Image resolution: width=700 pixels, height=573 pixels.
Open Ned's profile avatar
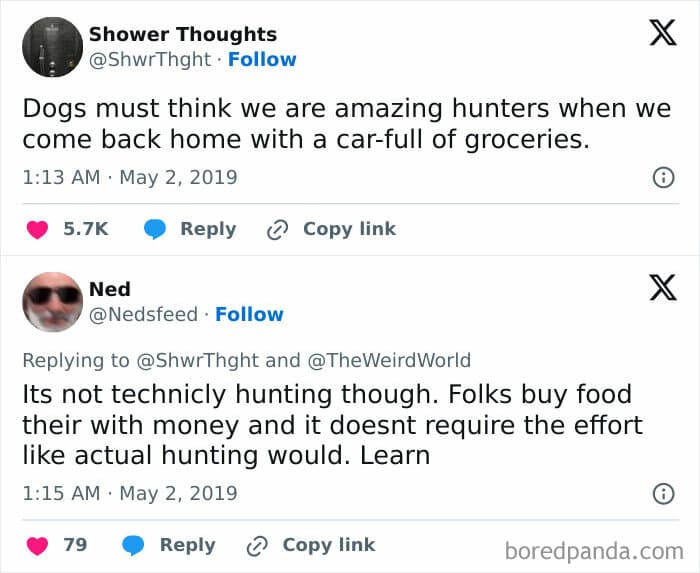click(53, 302)
